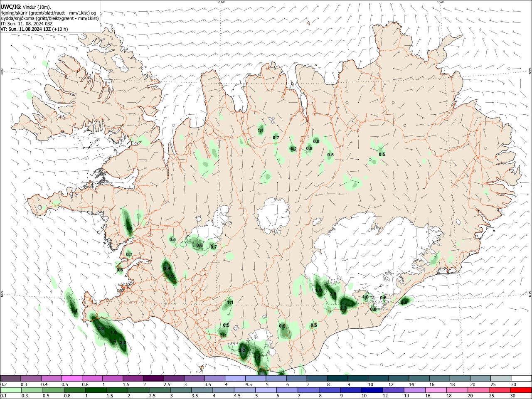Select the 2.3 rainfall value in the southeast
532x399 pixels.
pos(343,308)
